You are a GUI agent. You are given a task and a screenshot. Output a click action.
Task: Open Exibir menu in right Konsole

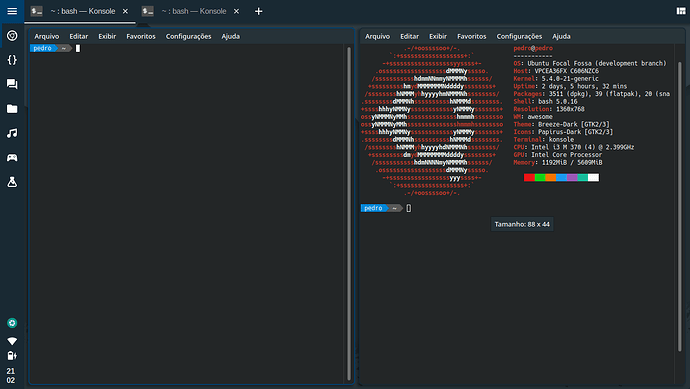(x=438, y=37)
